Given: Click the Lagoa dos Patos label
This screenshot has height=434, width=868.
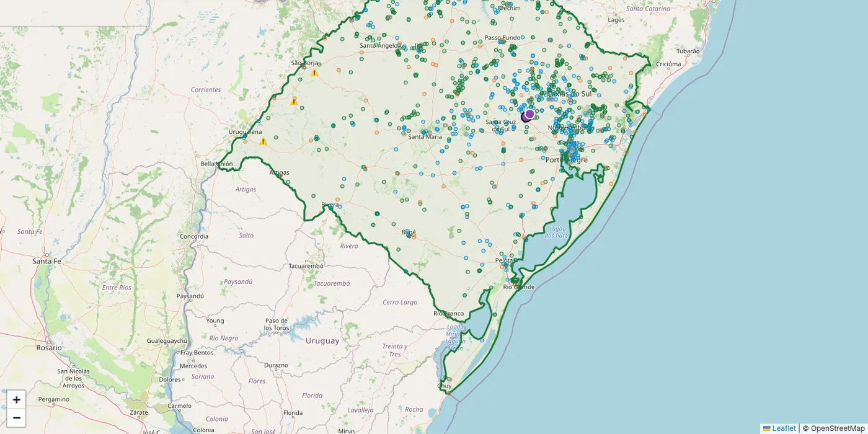Looking at the screenshot, I should point(557,232).
